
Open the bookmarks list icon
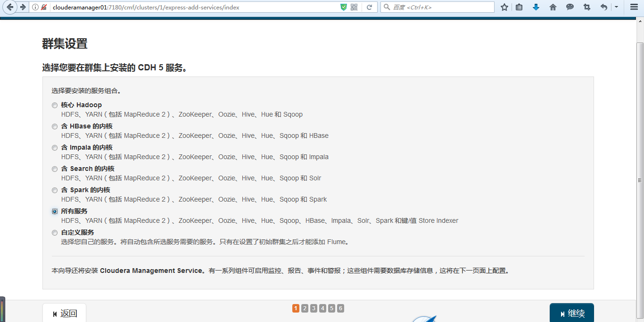point(519,7)
